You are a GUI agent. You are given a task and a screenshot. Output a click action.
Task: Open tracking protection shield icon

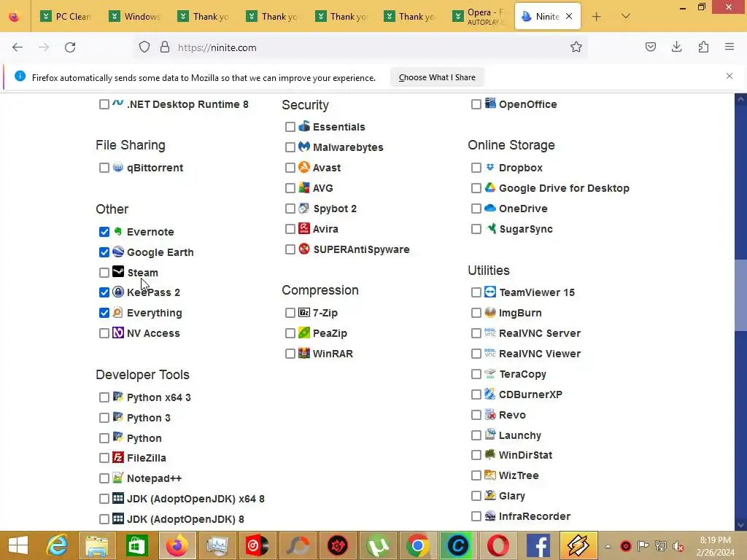pos(144,47)
